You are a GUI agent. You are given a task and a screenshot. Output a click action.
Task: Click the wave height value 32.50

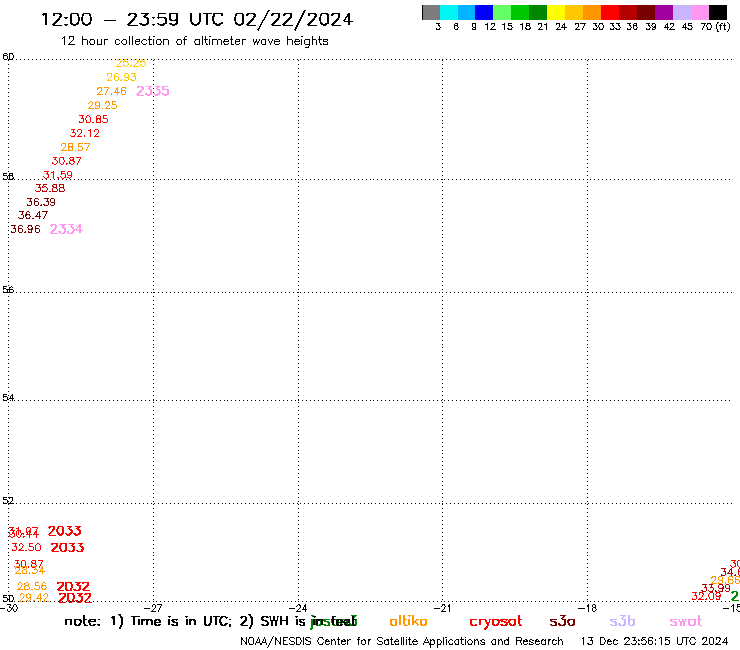(x=26, y=548)
